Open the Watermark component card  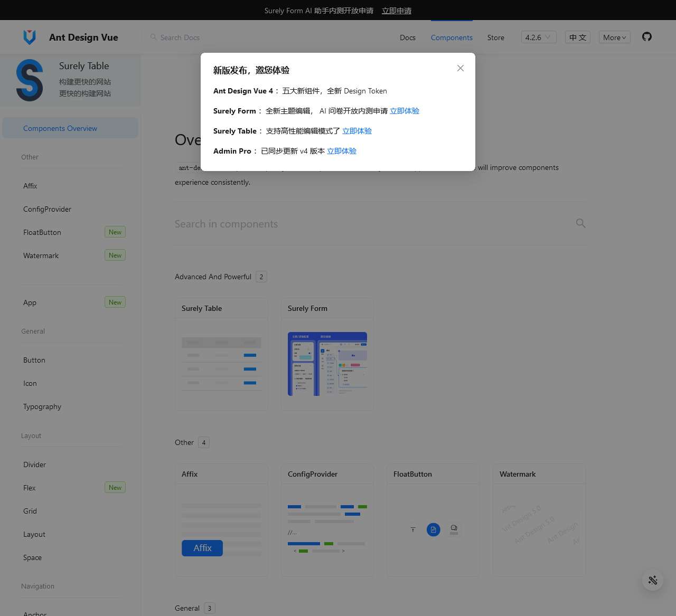[539, 520]
